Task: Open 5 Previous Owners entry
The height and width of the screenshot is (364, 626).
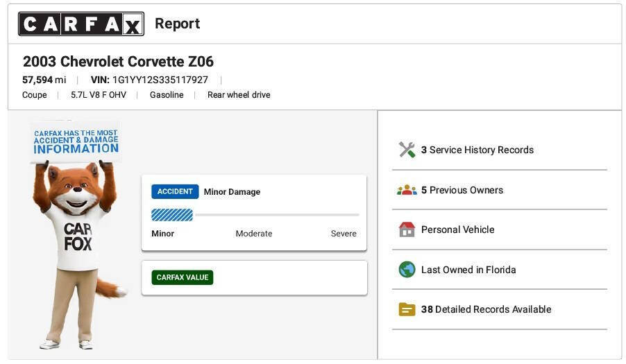Action: click(462, 190)
